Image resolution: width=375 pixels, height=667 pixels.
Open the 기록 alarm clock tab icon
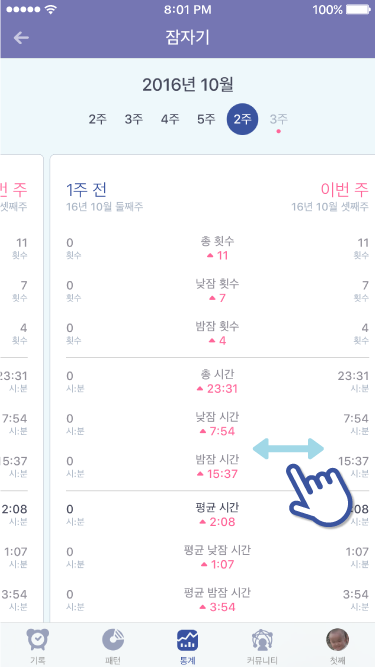(37, 640)
